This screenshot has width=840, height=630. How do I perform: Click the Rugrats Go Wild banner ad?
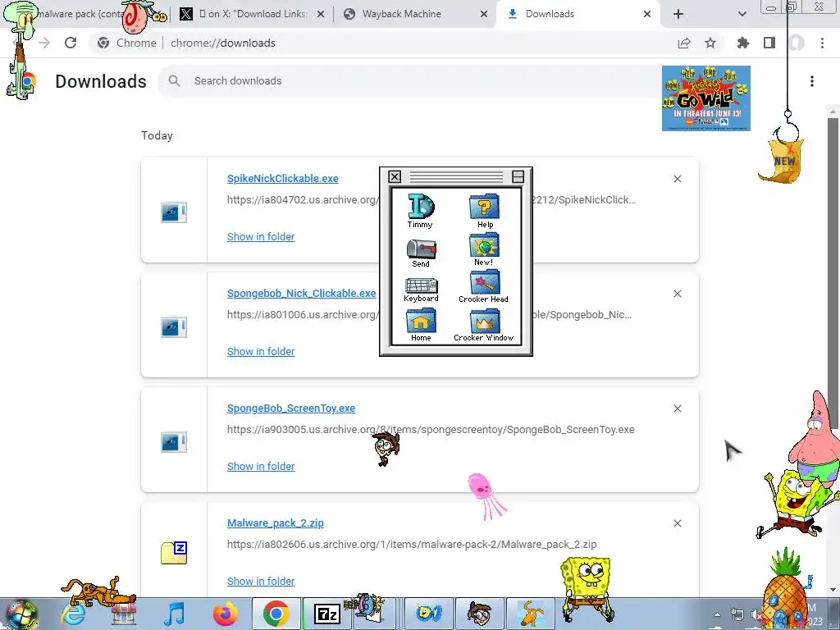coord(706,98)
